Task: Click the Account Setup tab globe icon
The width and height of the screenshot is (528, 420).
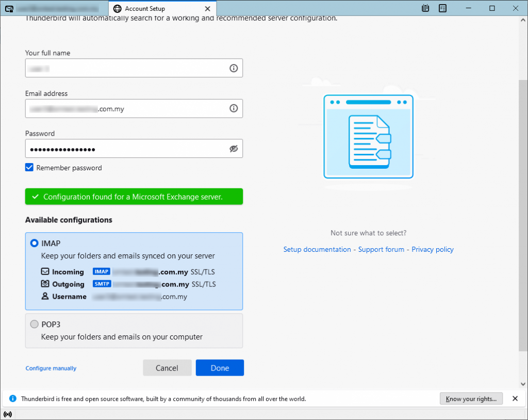Action: [117, 9]
